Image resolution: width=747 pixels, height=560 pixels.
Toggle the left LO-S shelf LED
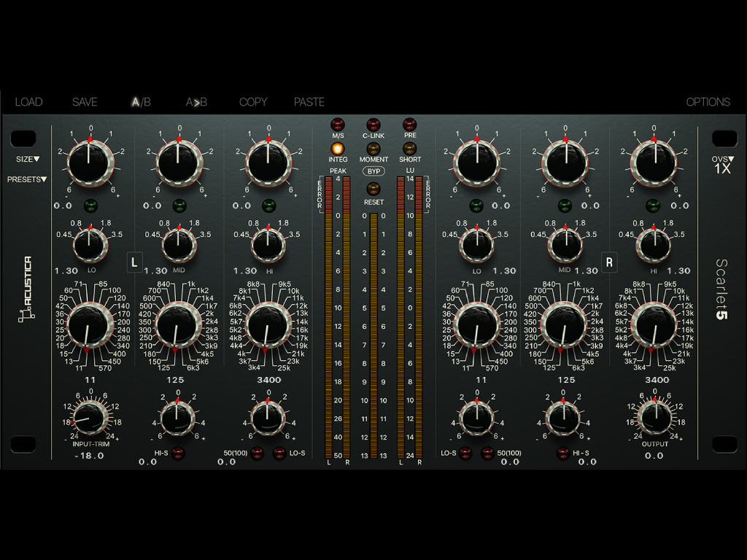[x=279, y=454]
